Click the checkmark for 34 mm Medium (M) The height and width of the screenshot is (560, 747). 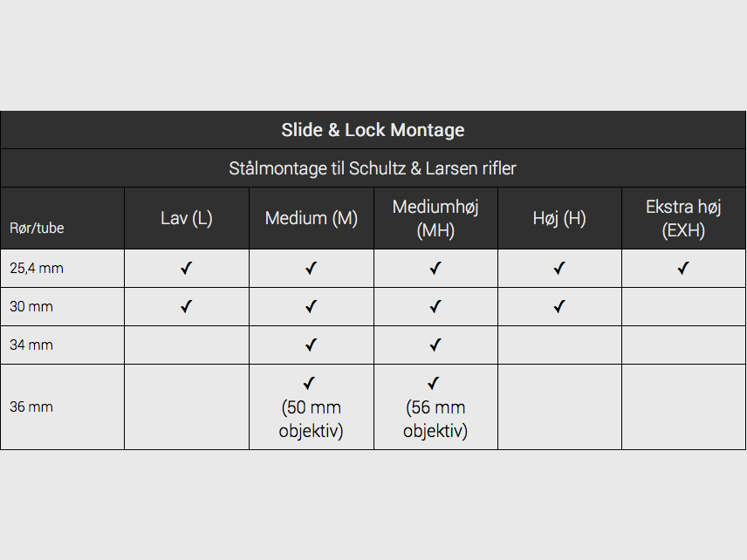coord(311,345)
